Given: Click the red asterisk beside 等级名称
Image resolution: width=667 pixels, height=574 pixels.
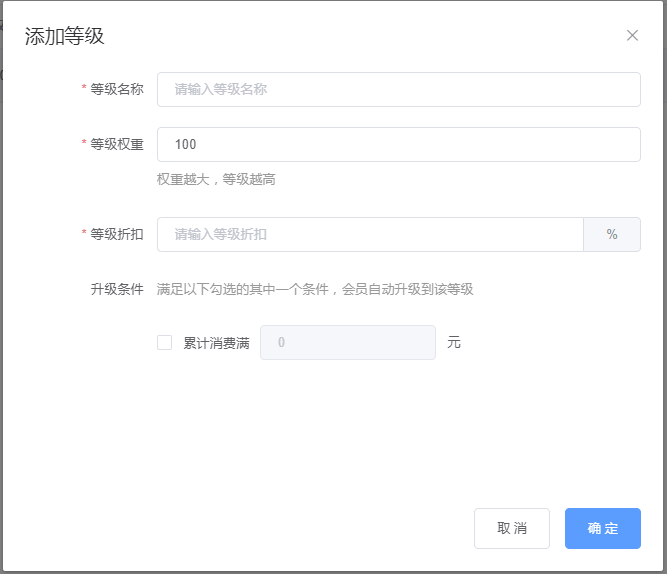Looking at the screenshot, I should pyautogui.click(x=84, y=89).
